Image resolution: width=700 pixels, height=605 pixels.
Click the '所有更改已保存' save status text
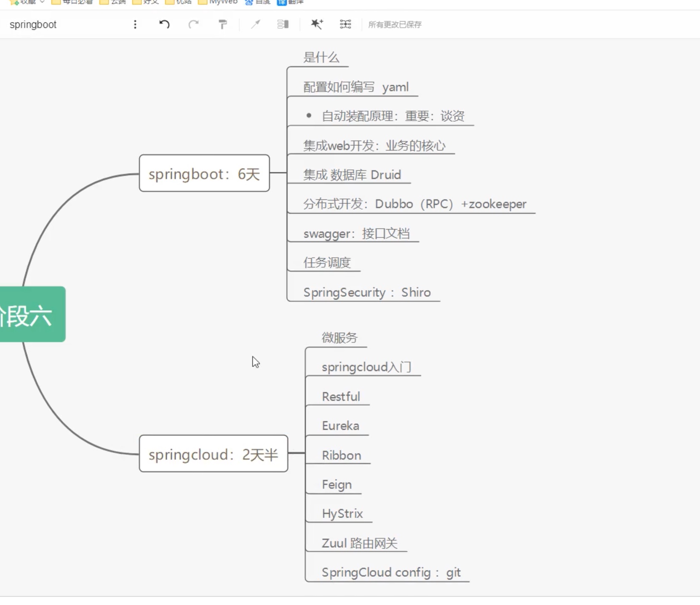395,24
